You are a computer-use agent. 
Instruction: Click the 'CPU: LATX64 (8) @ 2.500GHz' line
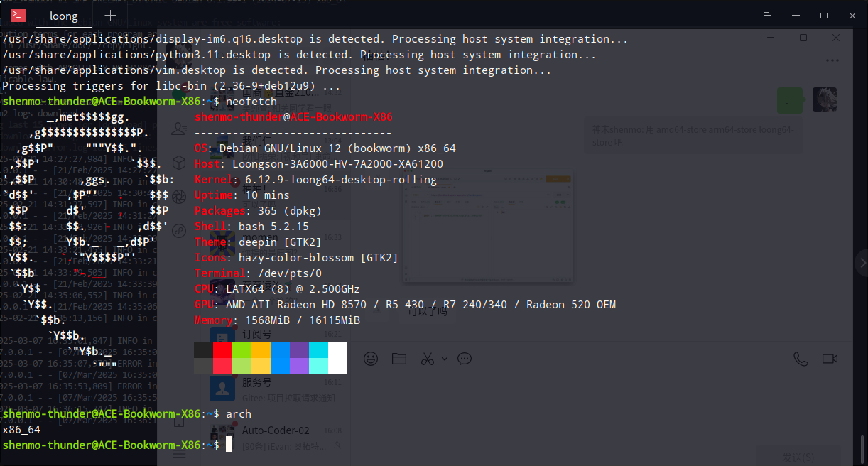click(x=278, y=289)
